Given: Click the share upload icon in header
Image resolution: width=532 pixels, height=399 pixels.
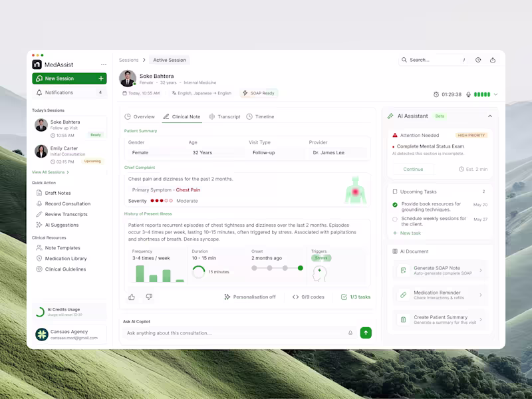Looking at the screenshot, I should 493,60.
